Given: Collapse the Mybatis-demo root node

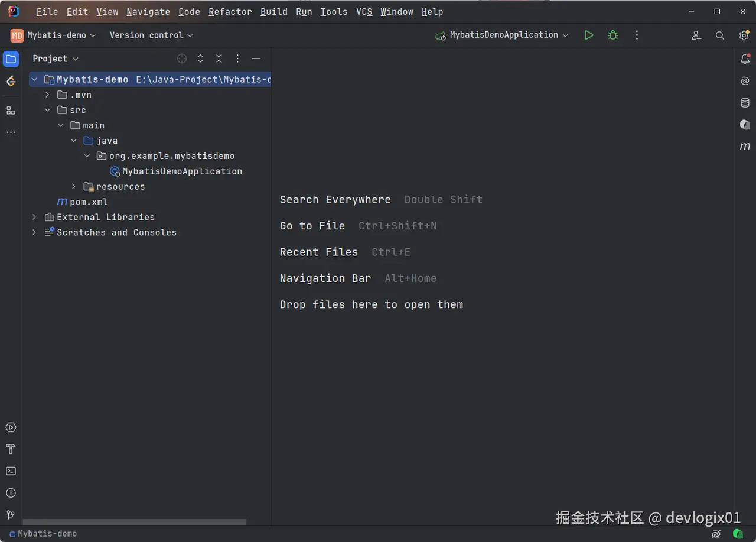Looking at the screenshot, I should click(34, 79).
